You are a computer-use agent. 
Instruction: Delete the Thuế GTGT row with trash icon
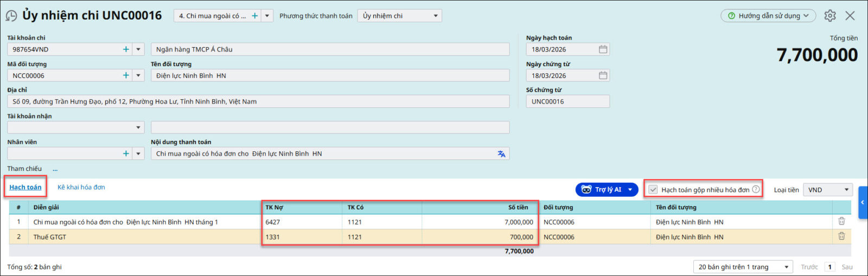pyautogui.click(x=841, y=236)
